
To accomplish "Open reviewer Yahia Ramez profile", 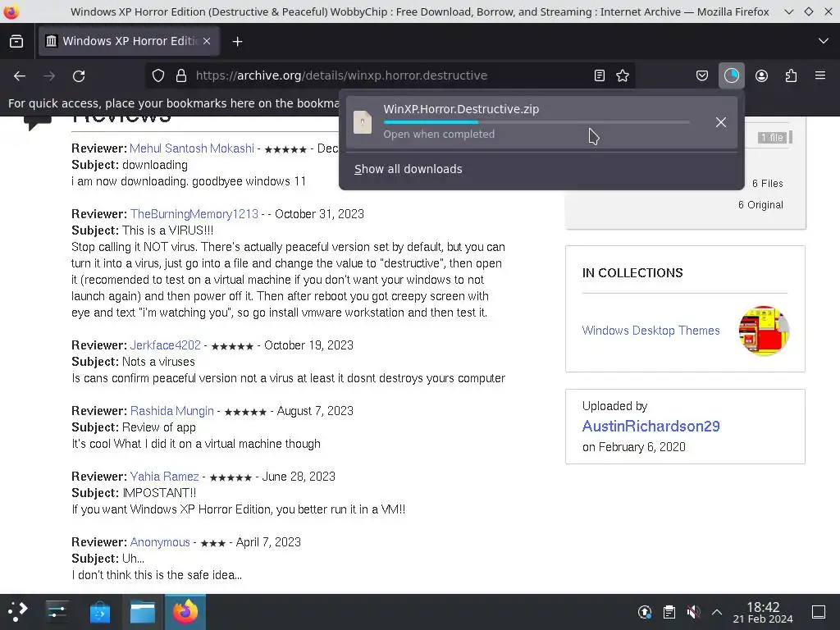I will 164,477.
